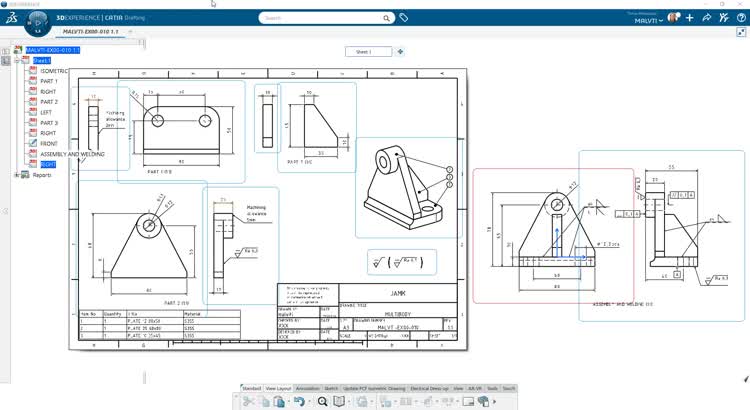Open dropdown arrow after Paste icon
This screenshot has height=410, width=750.
pos(288,402)
